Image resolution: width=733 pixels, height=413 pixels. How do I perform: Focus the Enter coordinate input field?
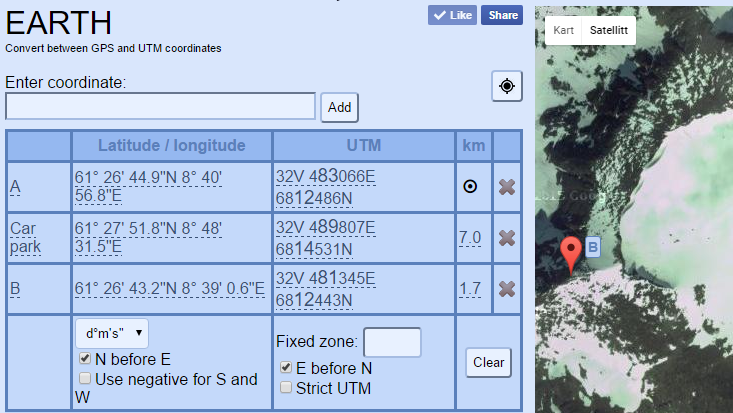(x=160, y=106)
